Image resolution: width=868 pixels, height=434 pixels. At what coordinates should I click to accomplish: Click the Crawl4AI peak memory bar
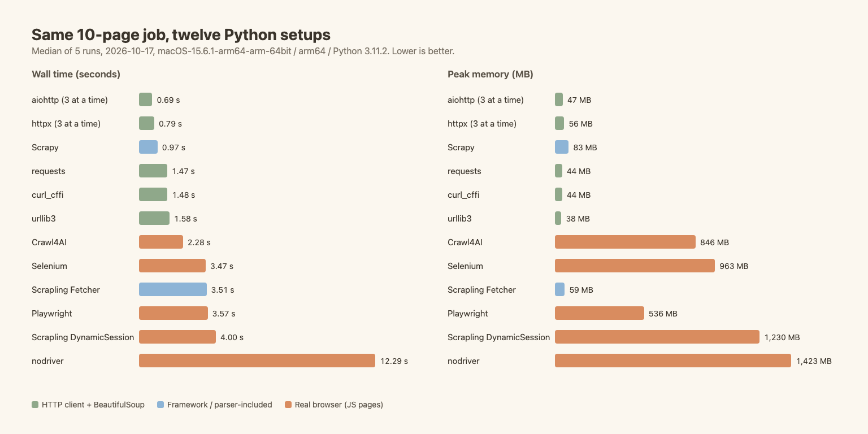point(625,242)
